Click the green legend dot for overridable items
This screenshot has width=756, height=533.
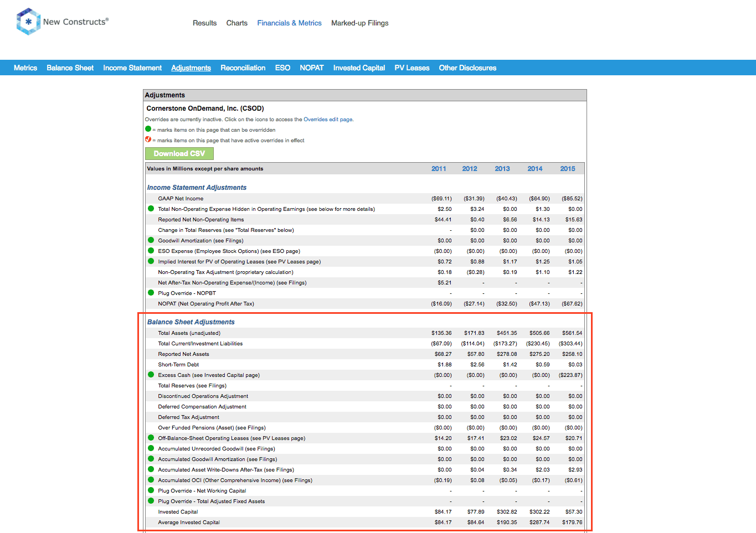[148, 129]
